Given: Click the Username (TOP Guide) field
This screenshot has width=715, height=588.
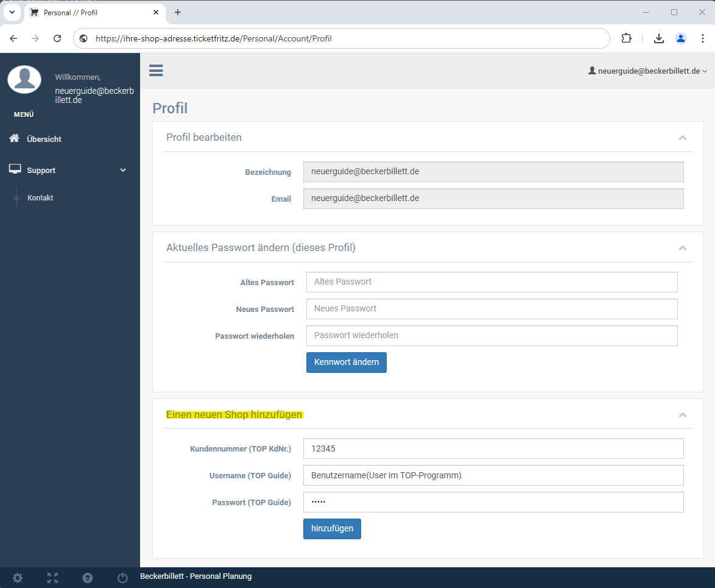Looking at the screenshot, I should pos(493,475).
